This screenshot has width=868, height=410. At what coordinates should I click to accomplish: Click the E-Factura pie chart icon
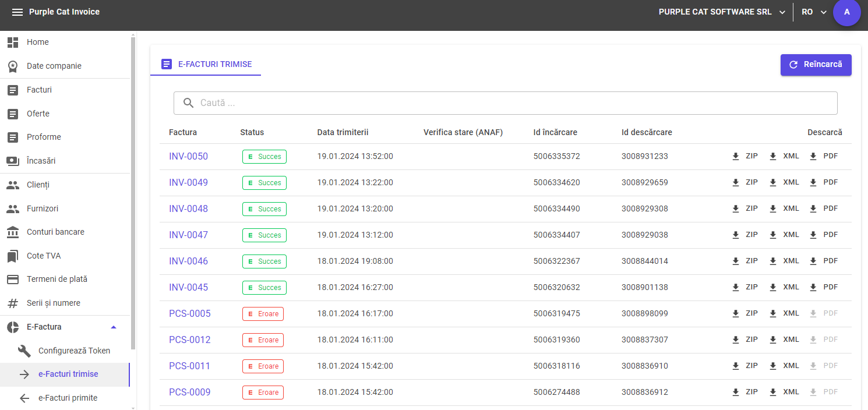click(x=13, y=327)
